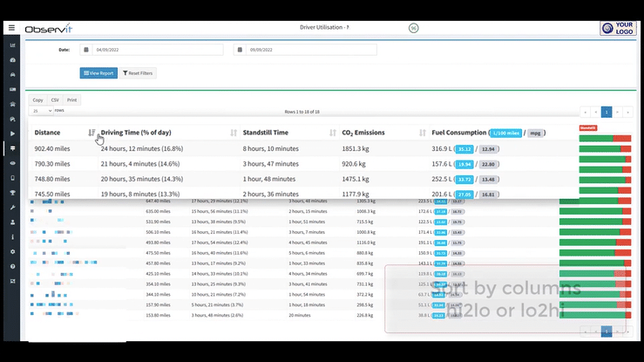This screenshot has height=362, width=644.
Task: Click the Reset Filters button
Action: 138,73
